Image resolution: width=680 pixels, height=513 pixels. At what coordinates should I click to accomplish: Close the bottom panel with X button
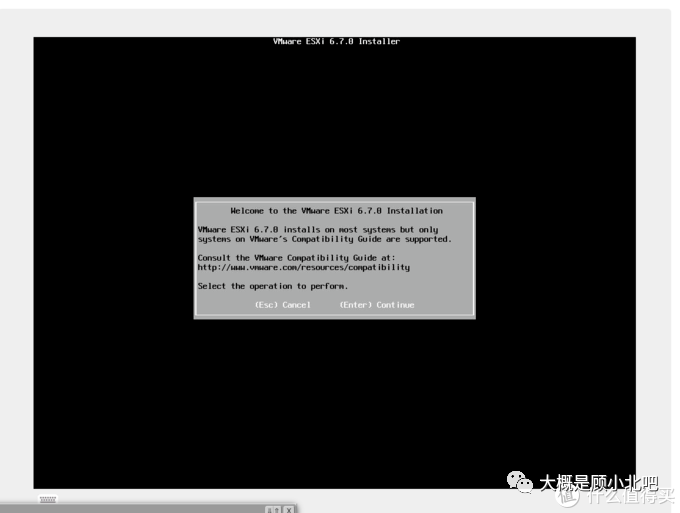click(x=289, y=510)
